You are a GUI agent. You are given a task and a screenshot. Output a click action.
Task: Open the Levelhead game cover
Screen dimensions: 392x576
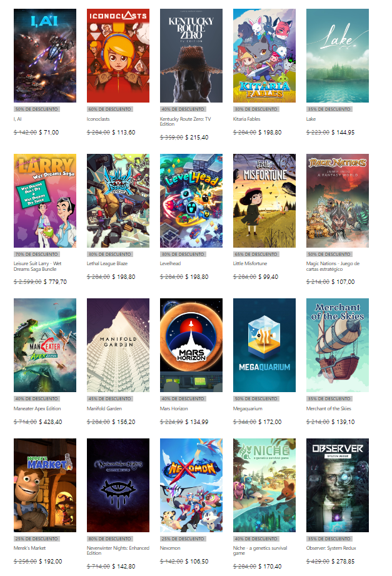191,201
